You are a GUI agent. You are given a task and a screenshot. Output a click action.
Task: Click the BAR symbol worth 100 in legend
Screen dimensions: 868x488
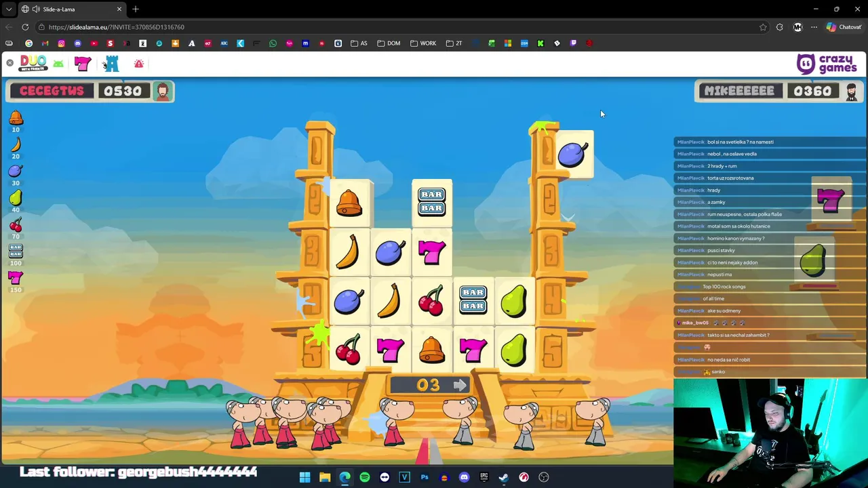point(16,250)
